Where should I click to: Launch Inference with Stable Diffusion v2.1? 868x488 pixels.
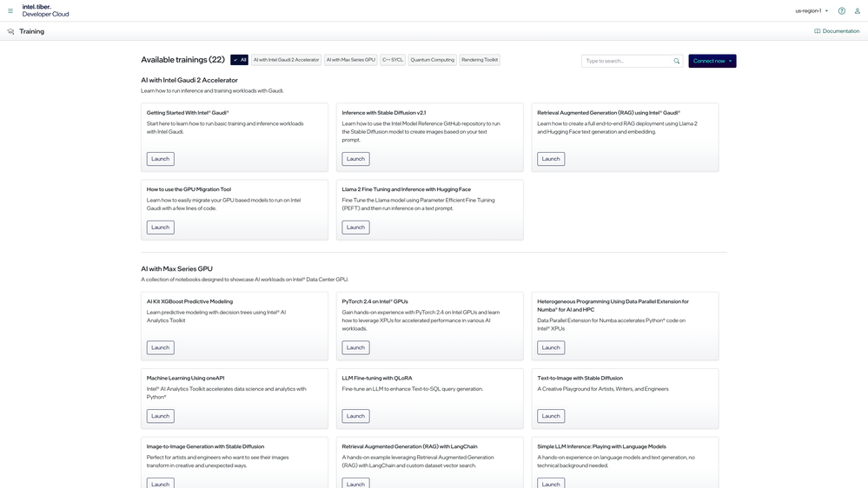click(355, 159)
